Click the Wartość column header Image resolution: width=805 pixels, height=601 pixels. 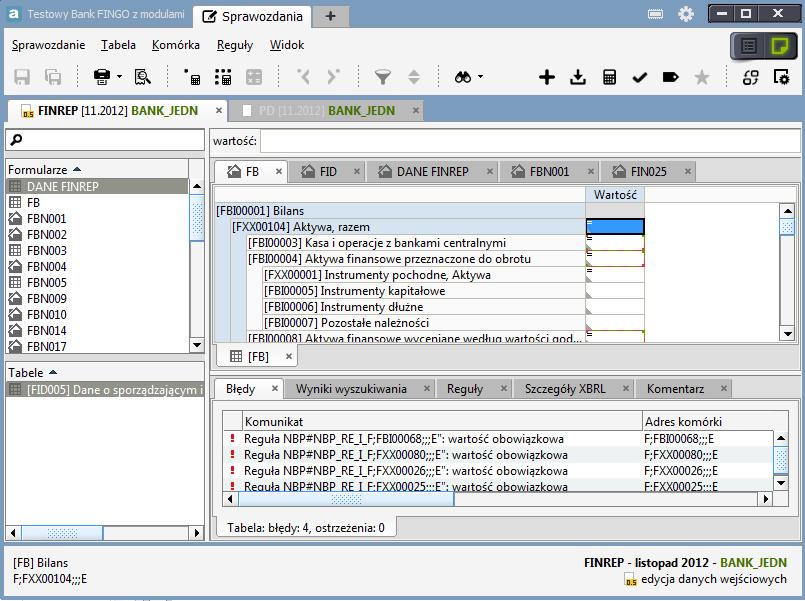point(615,195)
